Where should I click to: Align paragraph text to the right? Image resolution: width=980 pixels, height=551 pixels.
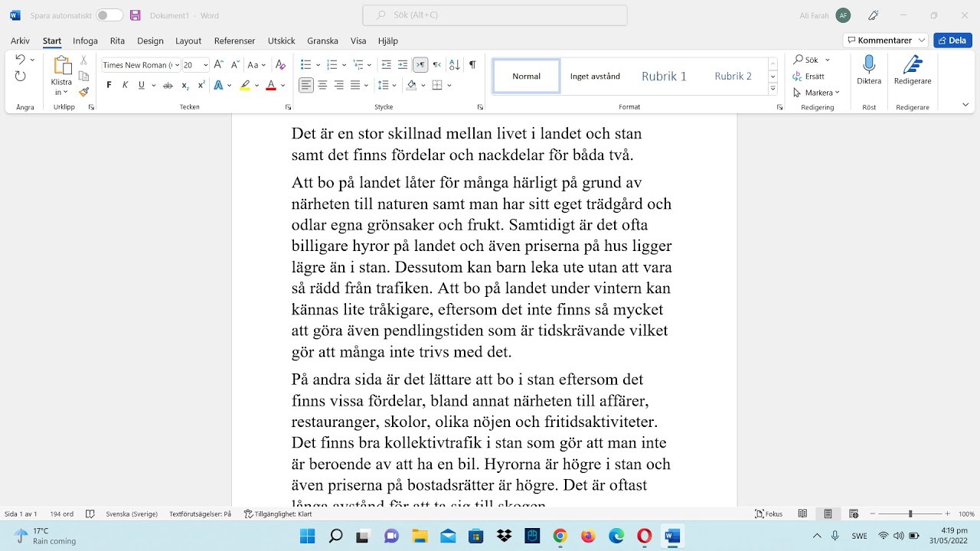click(x=338, y=85)
